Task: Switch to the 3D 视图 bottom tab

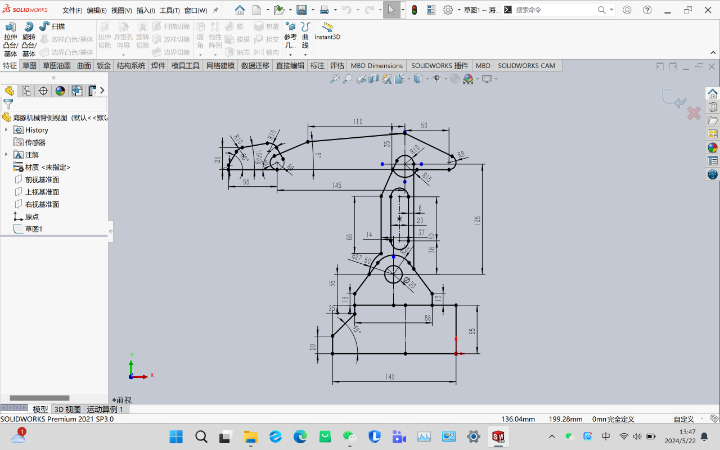Action: click(x=68, y=409)
